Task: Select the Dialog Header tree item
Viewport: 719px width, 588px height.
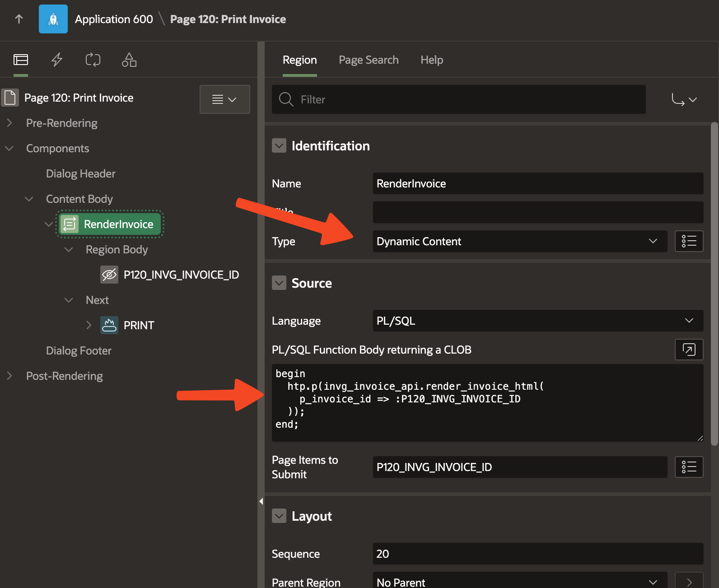Action: point(81,173)
